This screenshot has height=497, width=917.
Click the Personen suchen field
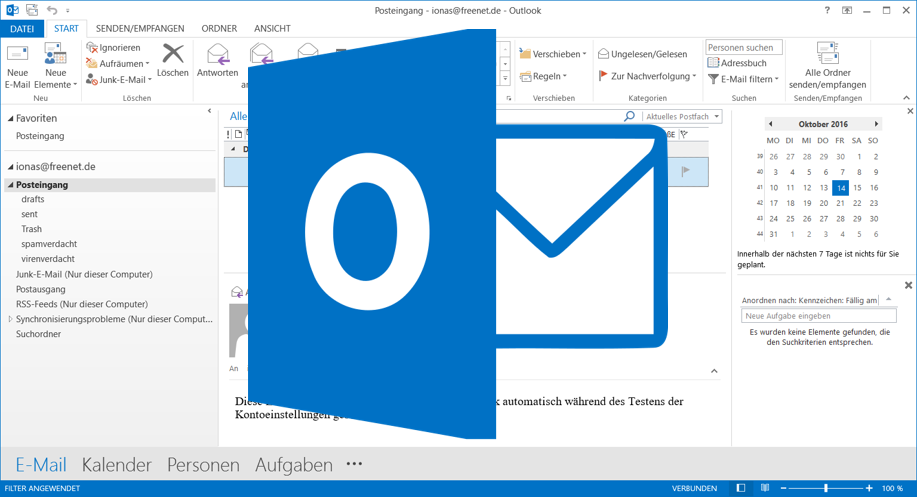click(744, 47)
